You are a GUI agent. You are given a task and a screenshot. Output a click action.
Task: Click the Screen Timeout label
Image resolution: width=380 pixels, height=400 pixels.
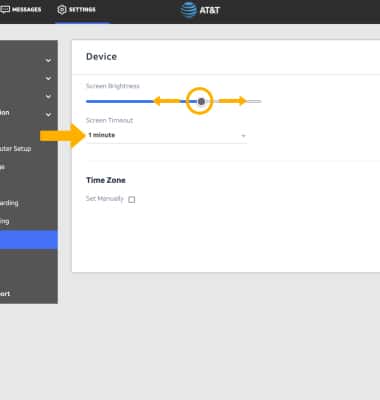109,120
